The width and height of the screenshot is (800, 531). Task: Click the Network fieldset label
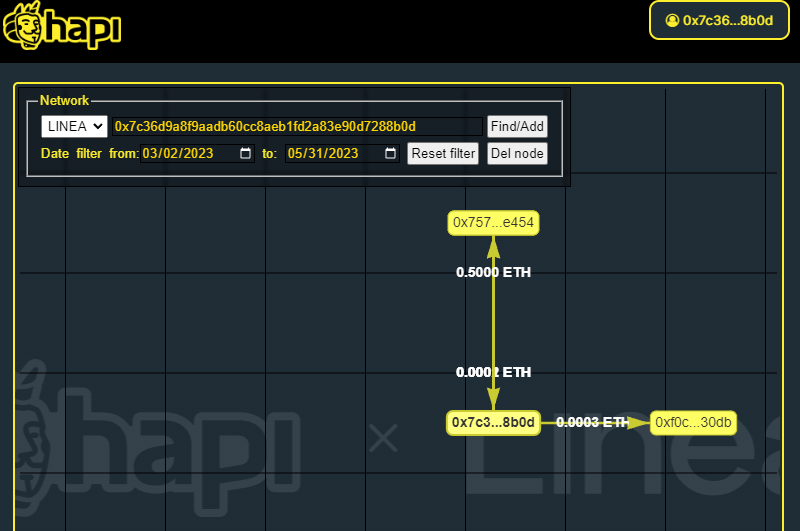(64, 100)
